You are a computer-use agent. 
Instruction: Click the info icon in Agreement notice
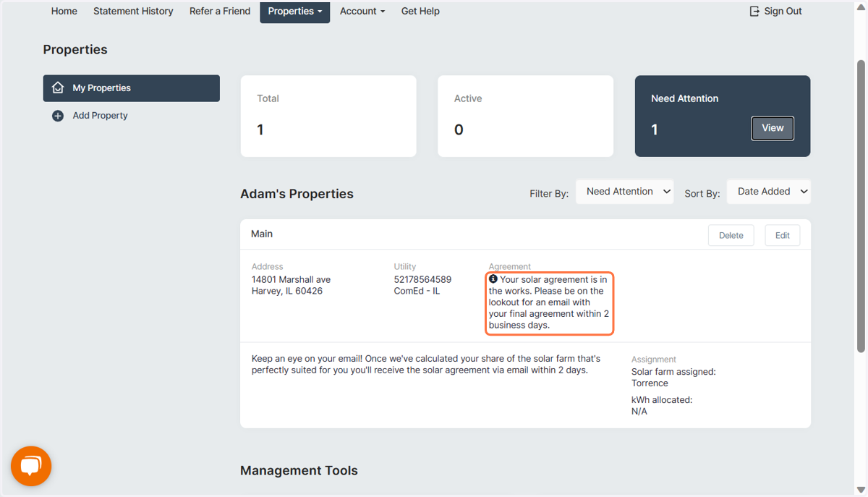(493, 279)
